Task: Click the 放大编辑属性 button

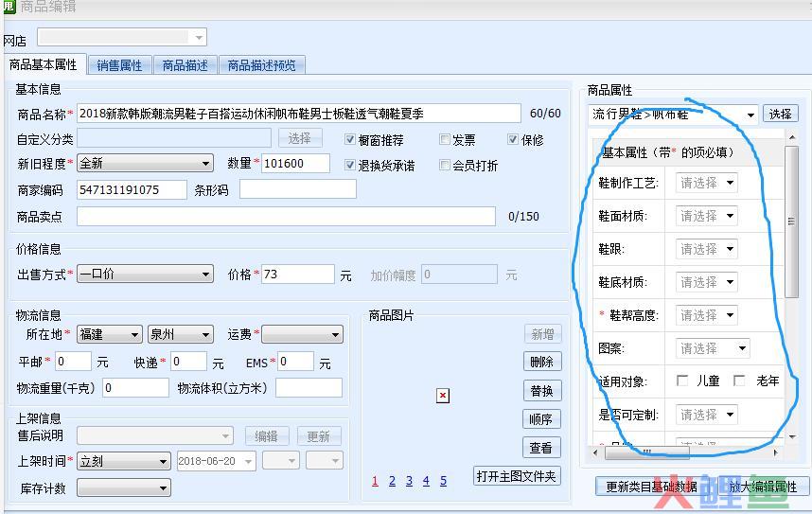Action: point(762,487)
